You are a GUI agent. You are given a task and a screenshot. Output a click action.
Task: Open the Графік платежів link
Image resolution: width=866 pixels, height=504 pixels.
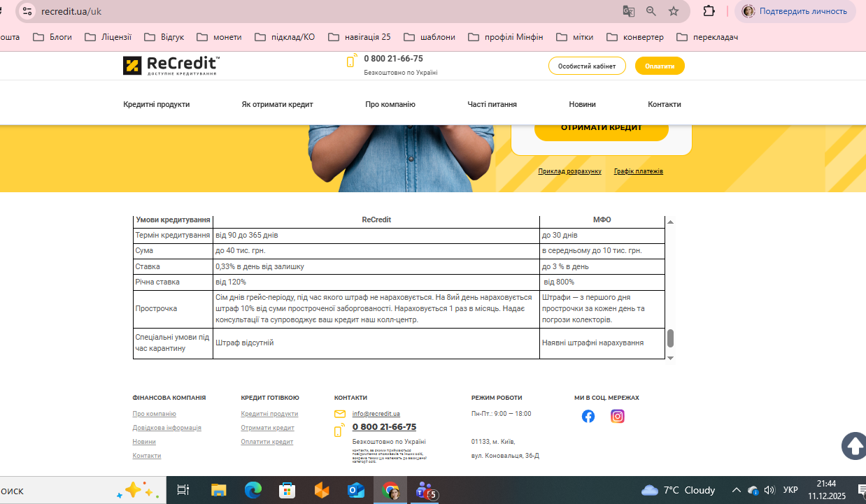click(x=639, y=171)
